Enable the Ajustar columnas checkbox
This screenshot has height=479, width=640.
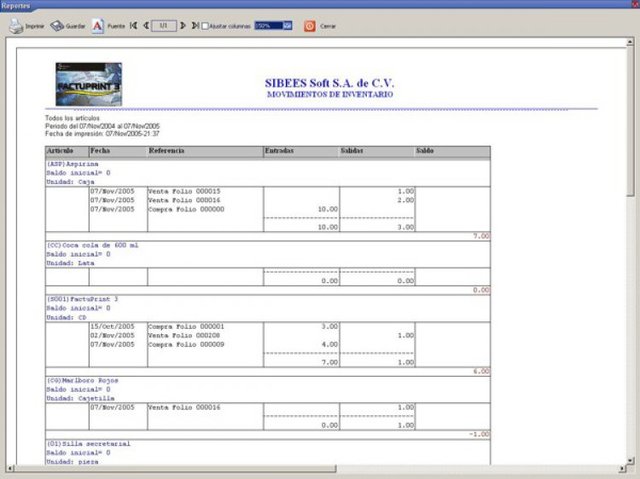(205, 26)
